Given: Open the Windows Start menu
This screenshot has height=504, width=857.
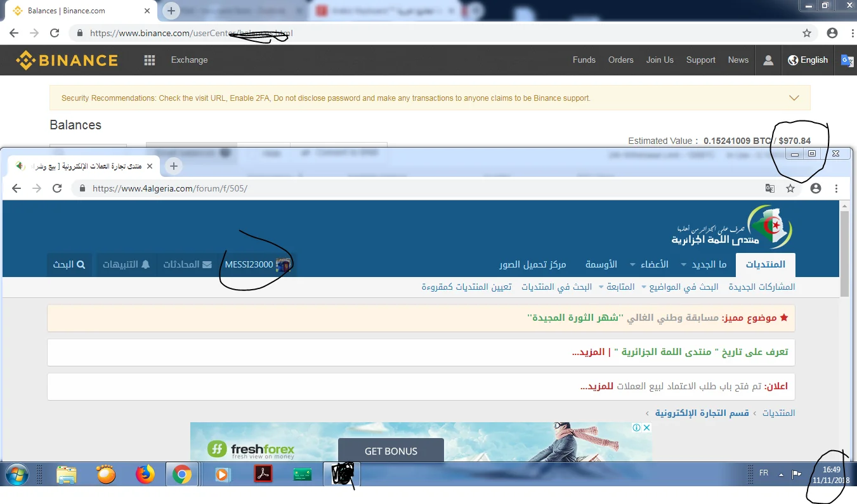Looking at the screenshot, I should coord(17,474).
